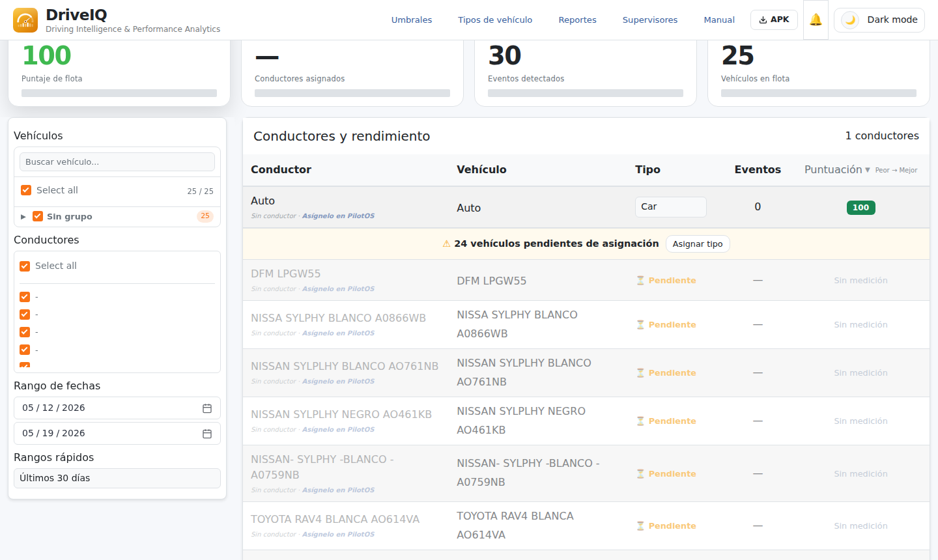Screen dimensions: 938x560
Task: Open calendar picker for 05/12/2026 date
Action: [x=207, y=408]
